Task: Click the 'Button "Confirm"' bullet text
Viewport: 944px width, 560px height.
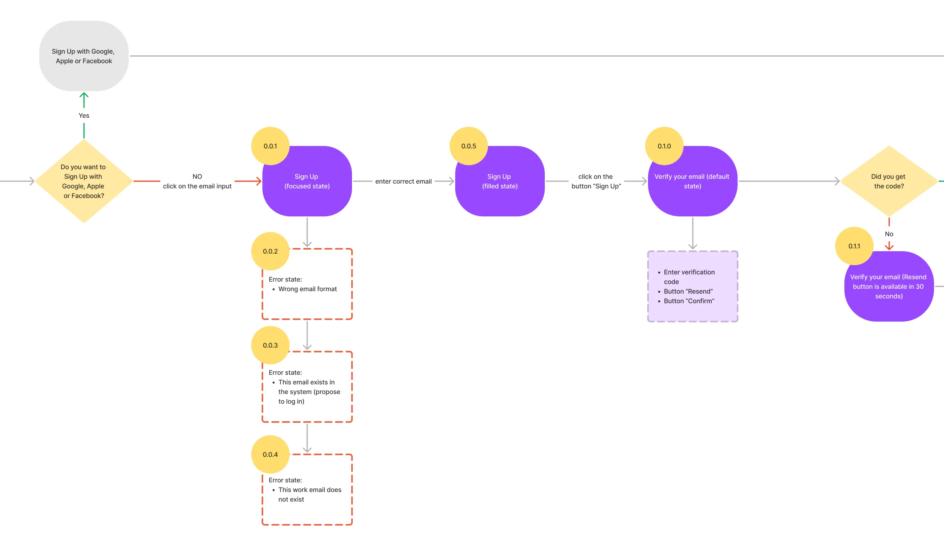Action: coord(689,301)
